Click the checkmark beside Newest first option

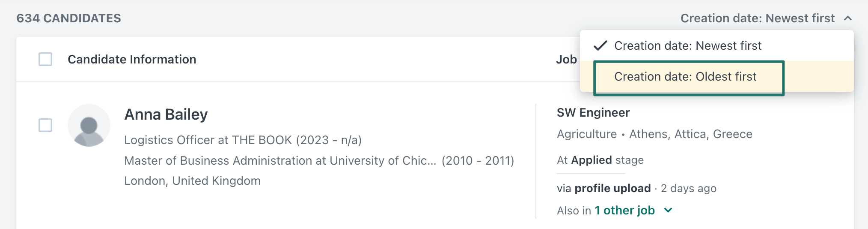point(600,45)
